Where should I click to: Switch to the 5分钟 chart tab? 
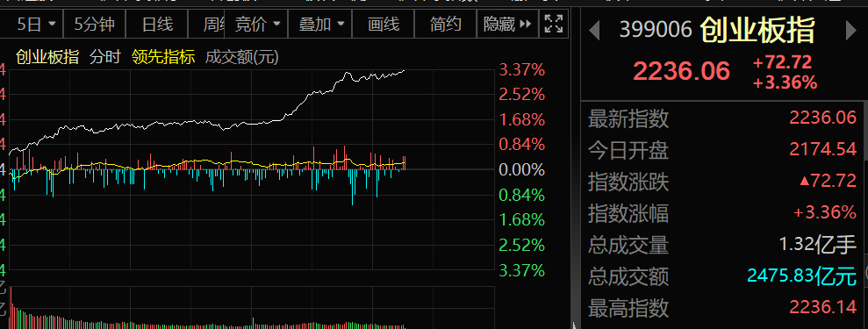point(95,25)
